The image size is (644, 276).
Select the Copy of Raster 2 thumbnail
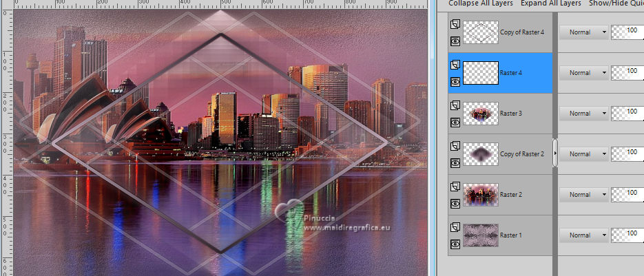481,154
